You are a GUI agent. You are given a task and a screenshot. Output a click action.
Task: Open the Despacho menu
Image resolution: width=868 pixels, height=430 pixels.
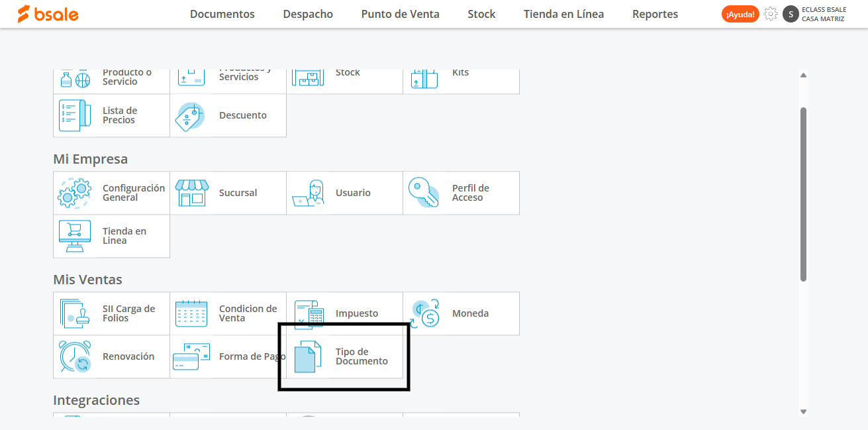(x=308, y=14)
